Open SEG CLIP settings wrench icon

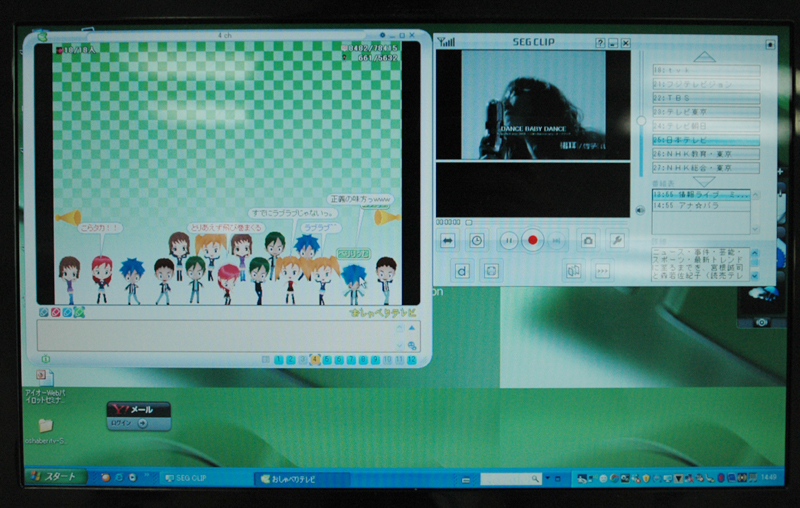coord(617,240)
